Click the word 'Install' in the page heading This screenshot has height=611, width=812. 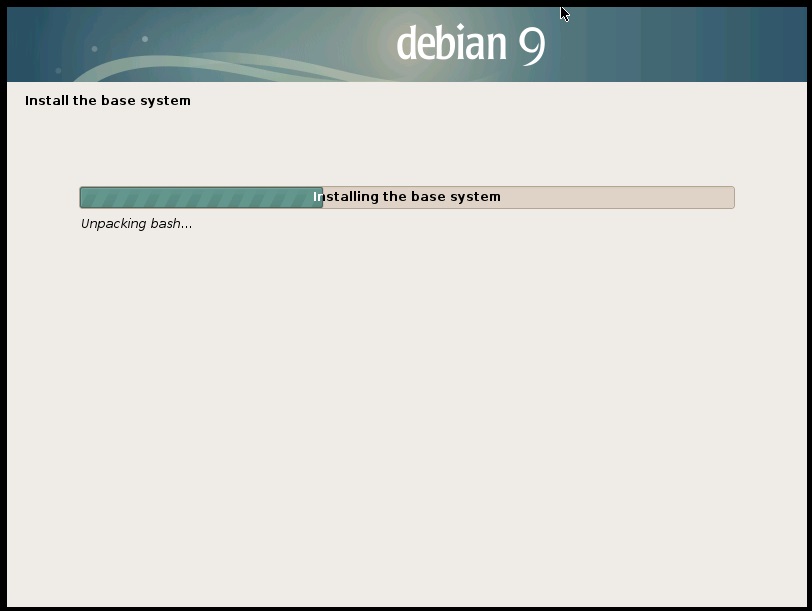(x=46, y=101)
